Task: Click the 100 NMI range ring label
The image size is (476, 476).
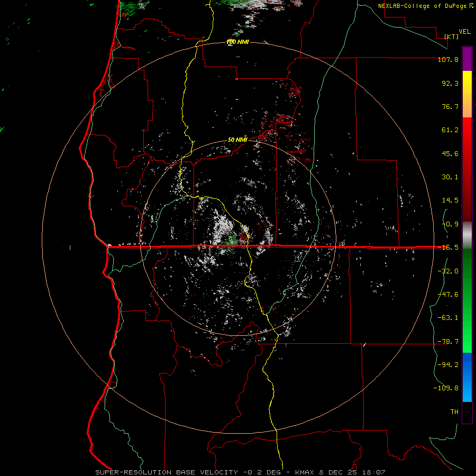Action: (237, 42)
